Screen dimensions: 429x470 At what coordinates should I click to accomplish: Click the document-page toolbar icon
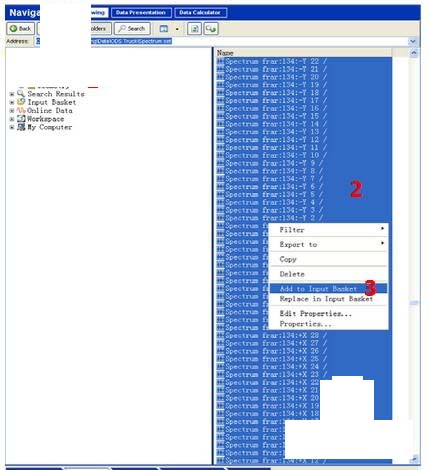[194, 29]
